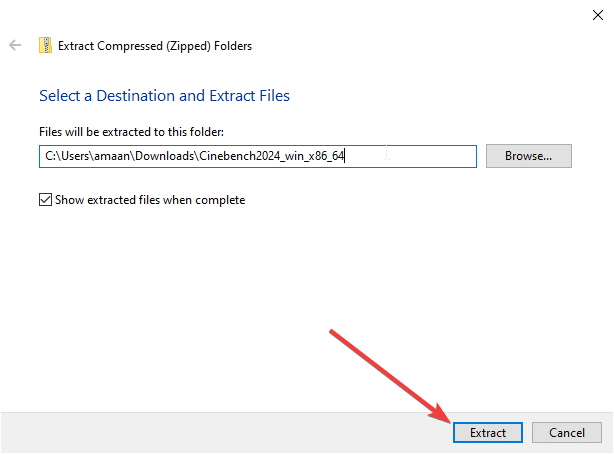Viewport: 614px width, 454px height.
Task: Click the 'Select a Destination and Extract Files' heading
Action: coord(164,96)
